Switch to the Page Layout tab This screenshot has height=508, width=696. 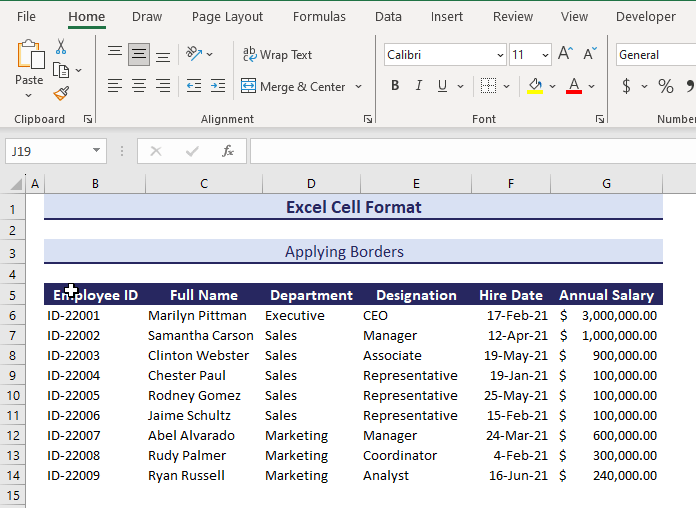(227, 16)
